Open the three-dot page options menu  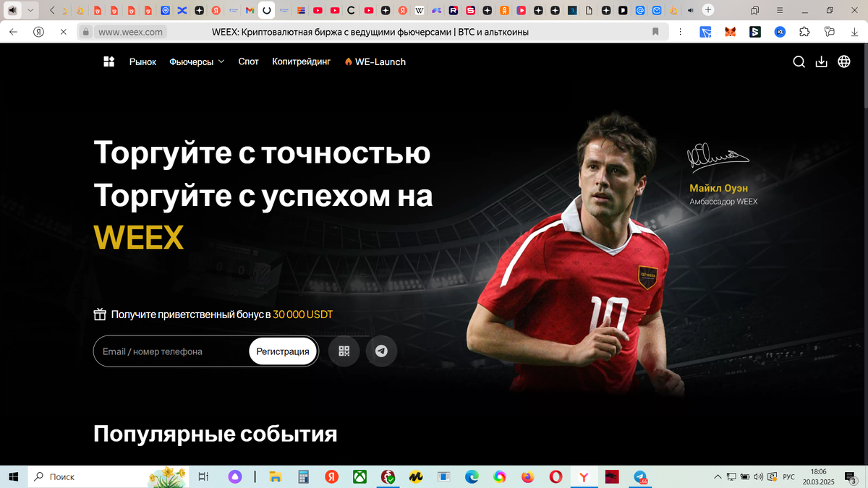tap(682, 32)
